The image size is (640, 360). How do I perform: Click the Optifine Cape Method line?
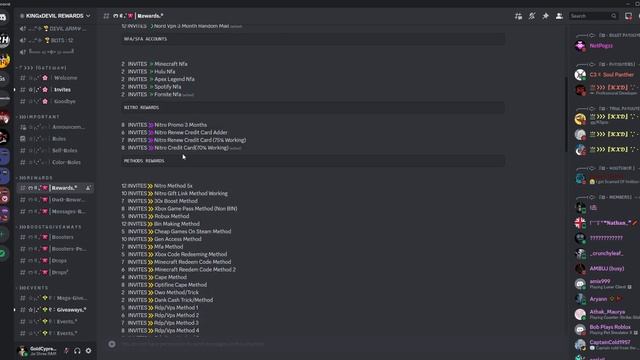click(164, 285)
